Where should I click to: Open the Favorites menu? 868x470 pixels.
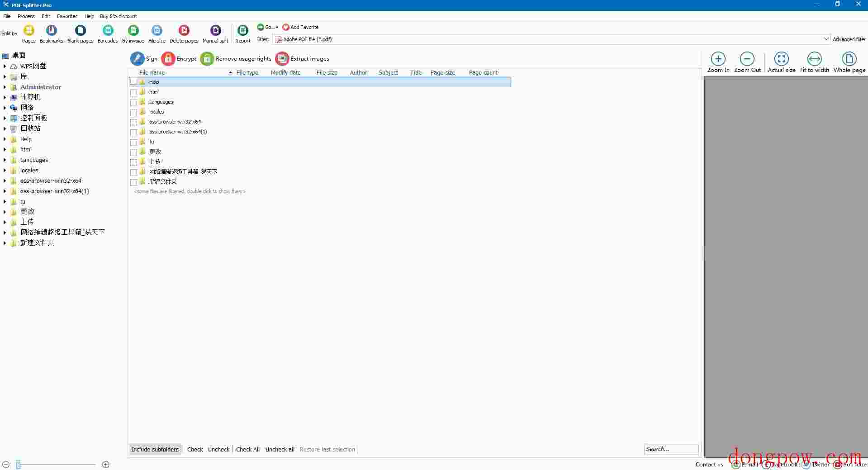pyautogui.click(x=67, y=16)
